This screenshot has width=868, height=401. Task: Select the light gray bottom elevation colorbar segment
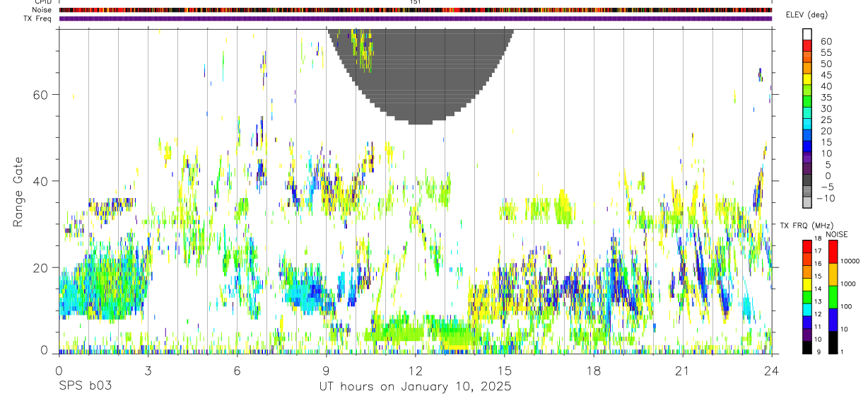[x=807, y=203]
